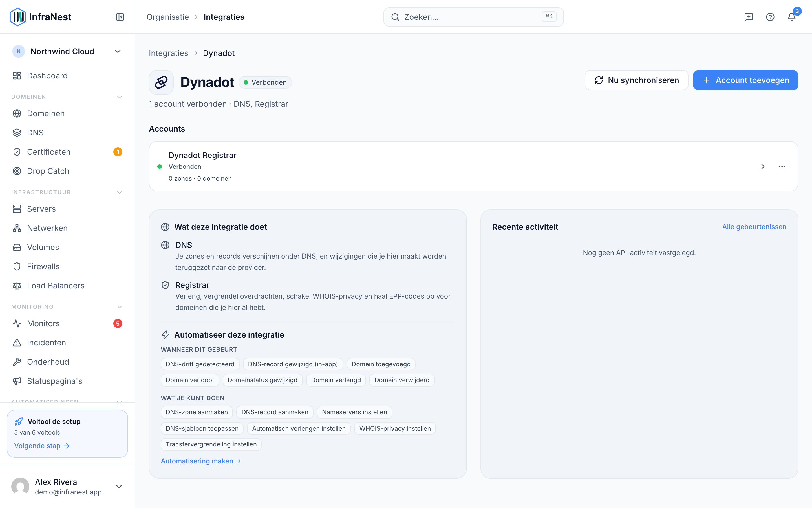Click Account toevoegen button

[745, 80]
